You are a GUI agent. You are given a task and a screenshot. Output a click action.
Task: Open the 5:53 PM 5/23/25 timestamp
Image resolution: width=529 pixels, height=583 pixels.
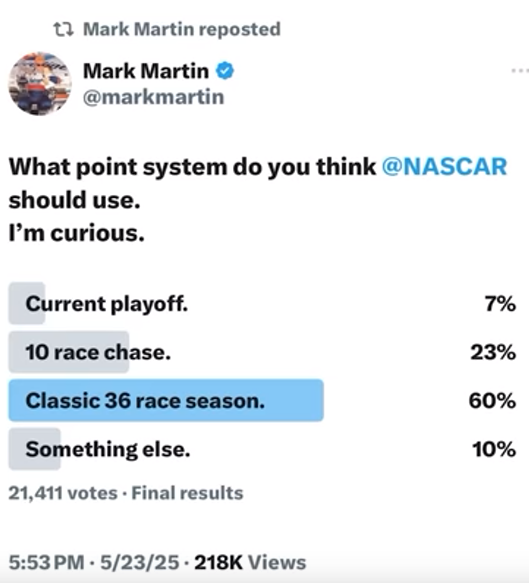click(94, 562)
